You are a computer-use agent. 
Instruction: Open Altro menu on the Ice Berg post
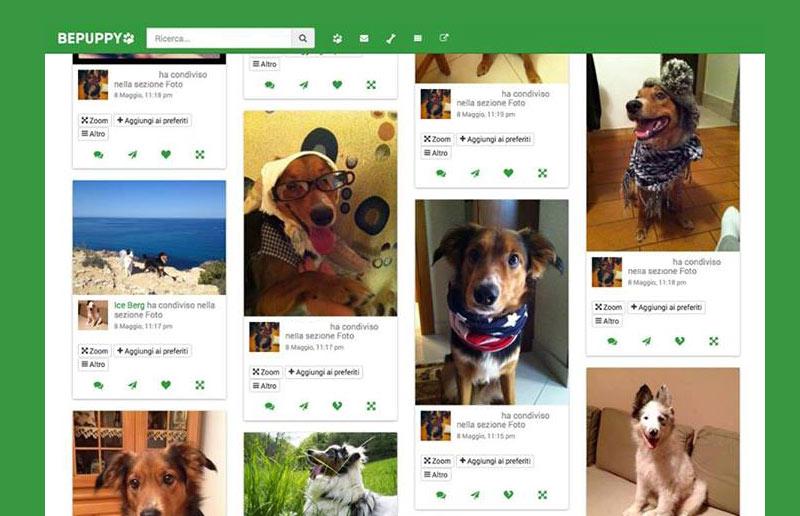[x=93, y=364]
